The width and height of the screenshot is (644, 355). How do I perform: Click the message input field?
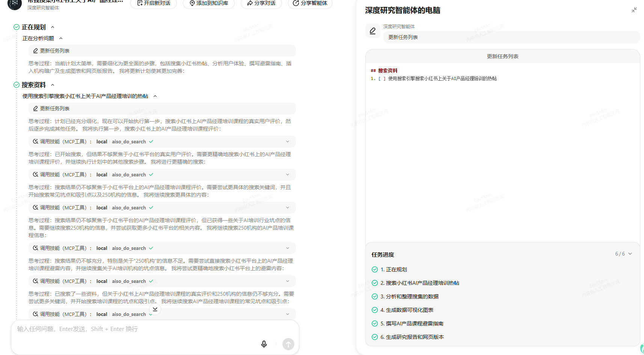(x=155, y=329)
